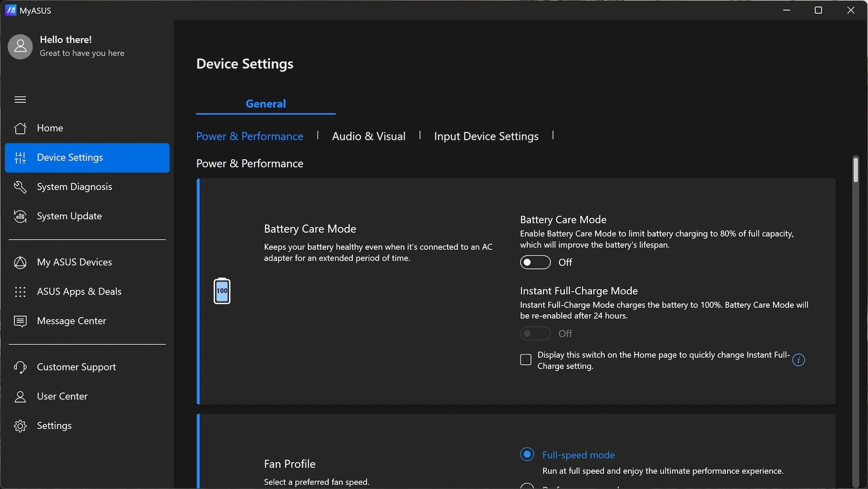Open the Message Center page

[x=87, y=321]
